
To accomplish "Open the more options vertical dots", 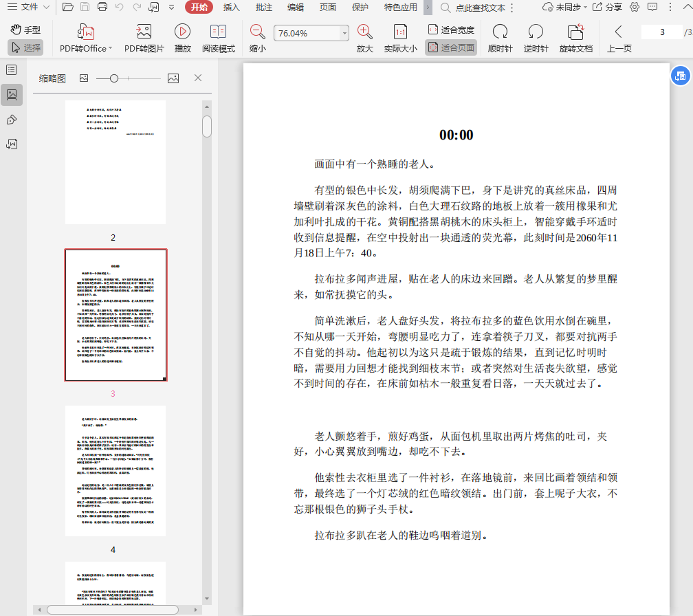I will click(670, 7).
